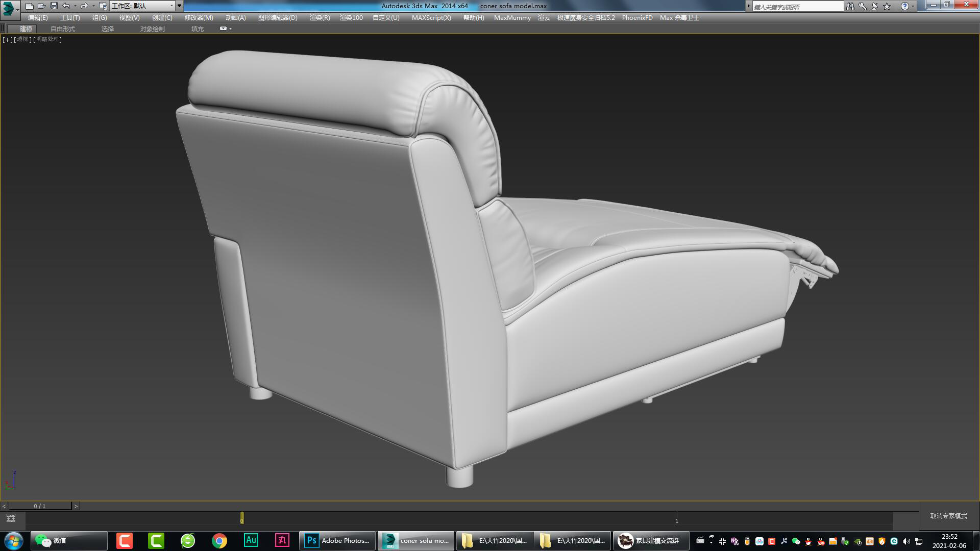Viewport: 980px width, 551px height.
Task: Open the Communication Center satellite icon
Action: tap(874, 6)
